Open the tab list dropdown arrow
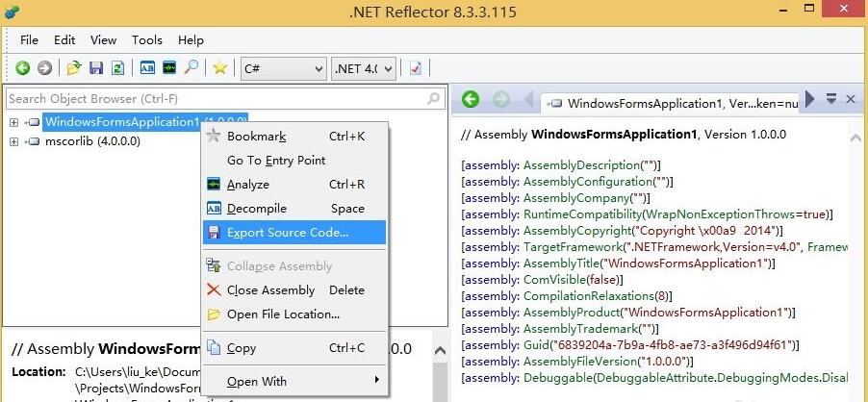 pyautogui.click(x=830, y=99)
